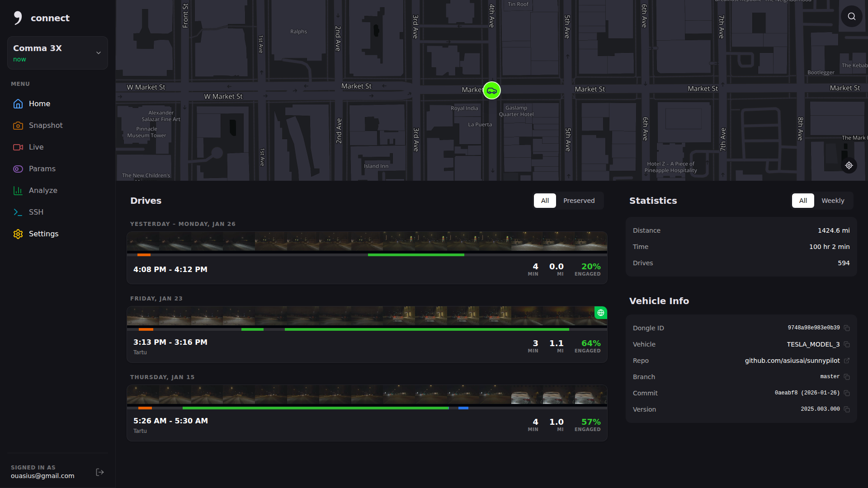Screen dimensions: 868x488
Task: Click green engaged segment on Jan 26 timeline
Action: tap(416, 255)
